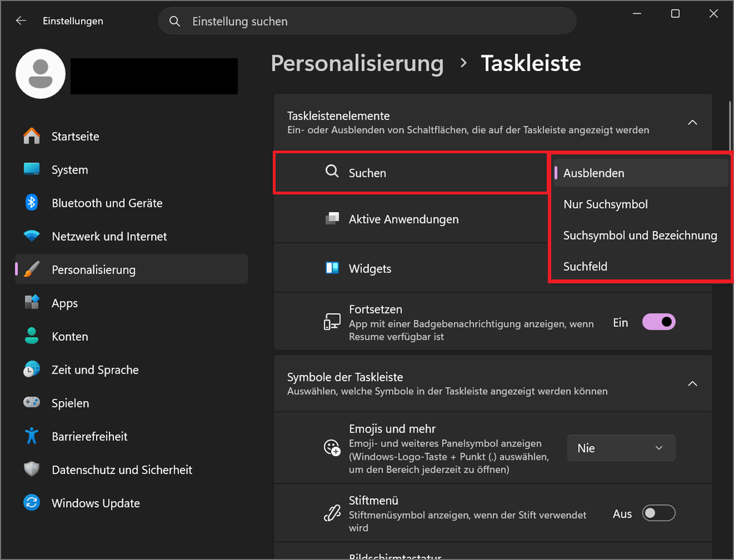The image size is (734, 560).
Task: Open Zeit und Sprache settings
Action: 132,370
